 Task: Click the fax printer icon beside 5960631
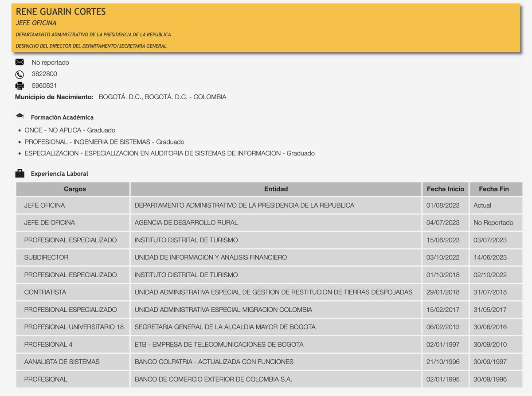point(20,86)
